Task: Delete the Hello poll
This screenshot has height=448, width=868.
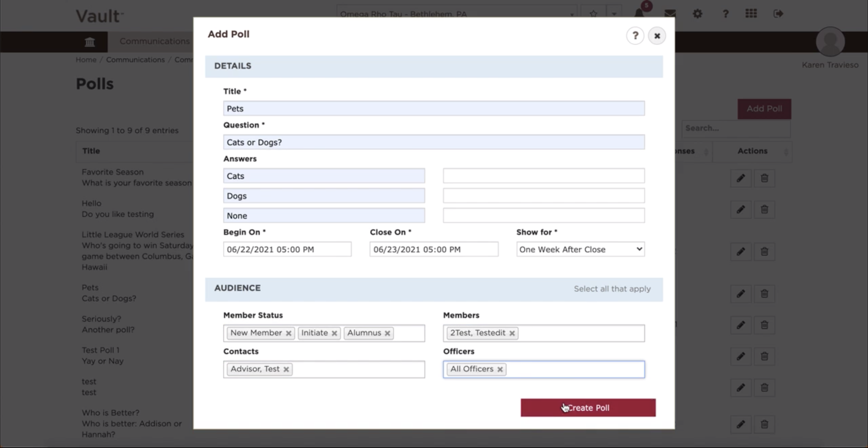Action: pos(764,209)
